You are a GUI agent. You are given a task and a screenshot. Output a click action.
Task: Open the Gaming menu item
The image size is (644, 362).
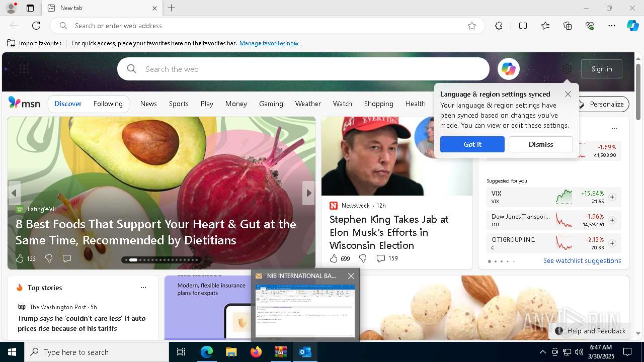click(271, 104)
